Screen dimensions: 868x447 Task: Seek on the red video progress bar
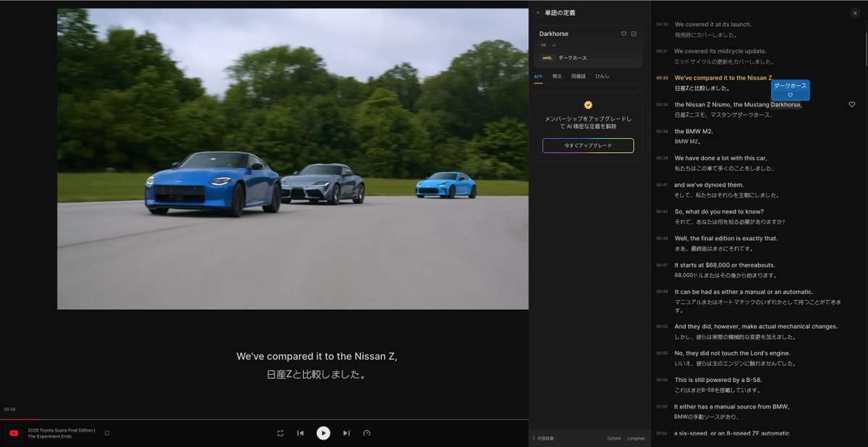tap(22, 419)
